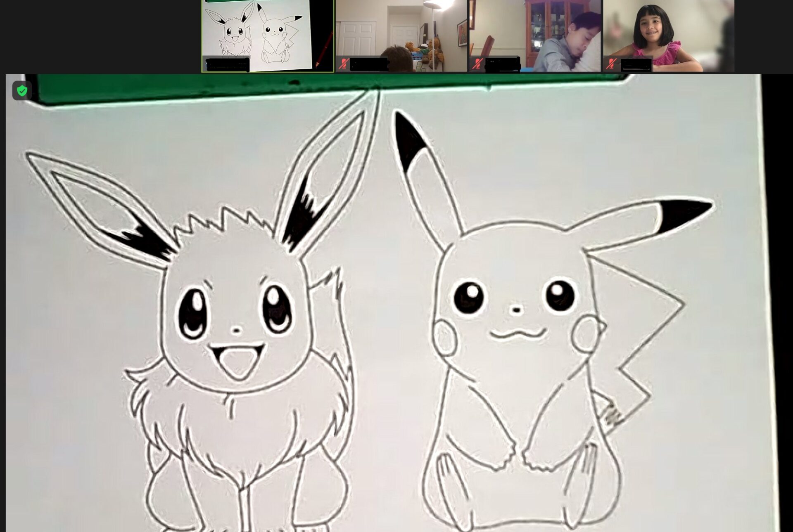793x532 pixels.
Task: Click name label on pink top tile
Action: 636,65
